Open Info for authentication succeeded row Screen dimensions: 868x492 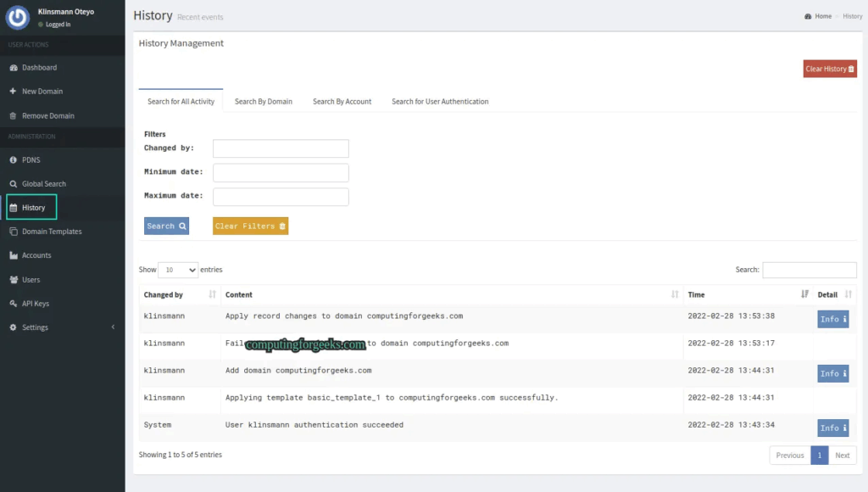point(833,428)
